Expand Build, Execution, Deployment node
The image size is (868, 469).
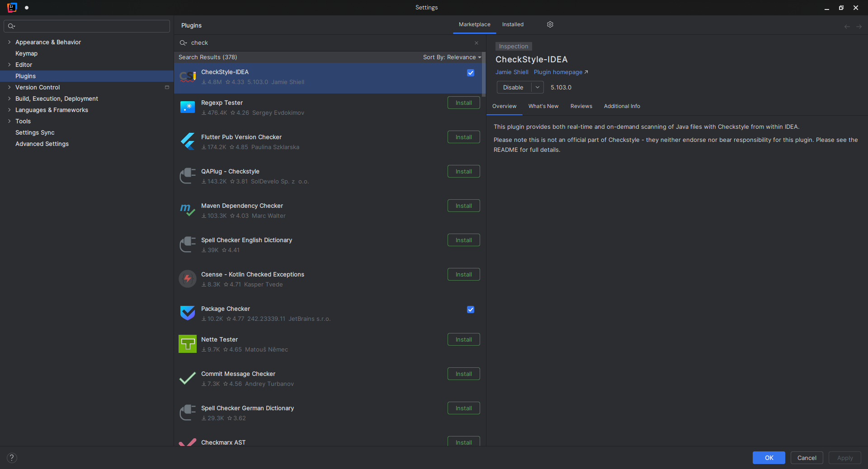[x=9, y=98]
